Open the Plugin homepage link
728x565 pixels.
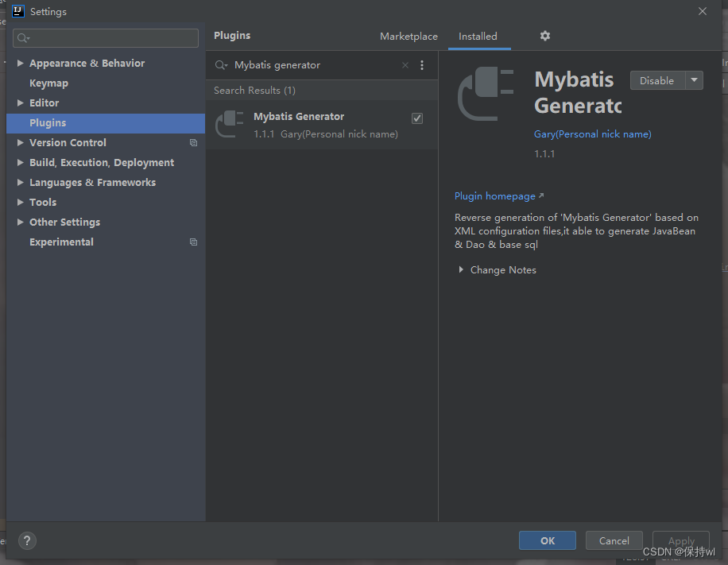(494, 195)
